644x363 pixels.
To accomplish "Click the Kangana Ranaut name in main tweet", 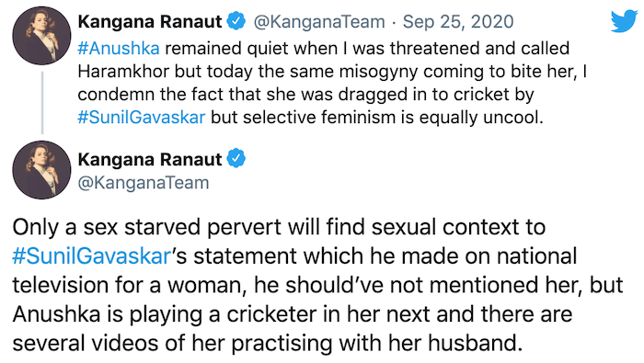I will click(150, 159).
